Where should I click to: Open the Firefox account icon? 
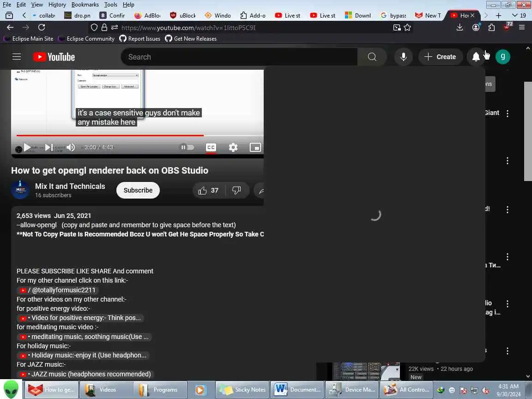pos(476,28)
